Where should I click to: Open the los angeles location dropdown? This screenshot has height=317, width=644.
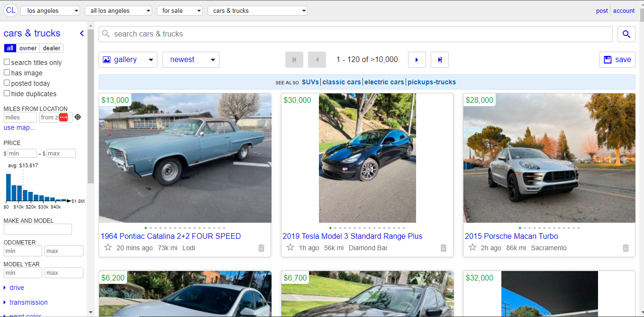(50, 10)
